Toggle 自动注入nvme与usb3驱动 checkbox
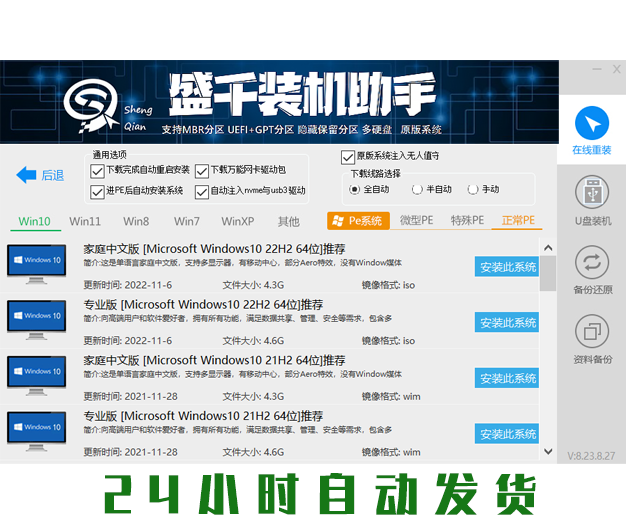The height and width of the screenshot is (523, 626). click(x=202, y=192)
